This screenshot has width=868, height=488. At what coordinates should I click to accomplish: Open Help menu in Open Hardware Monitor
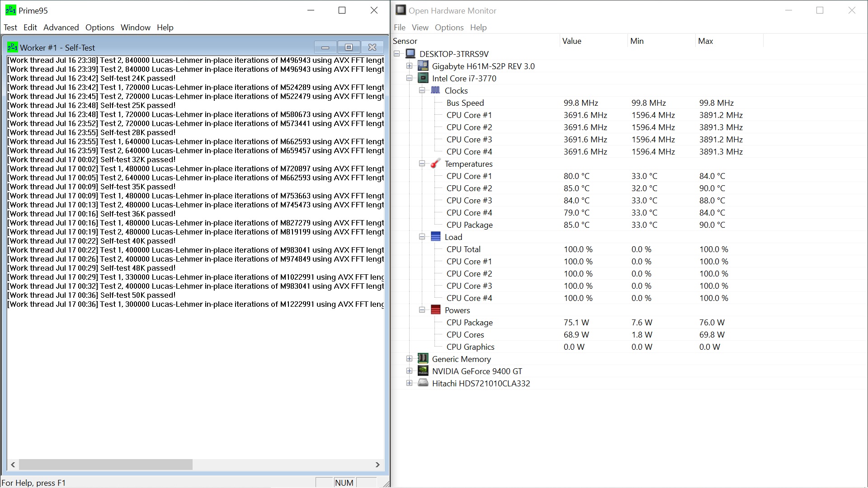(x=478, y=28)
